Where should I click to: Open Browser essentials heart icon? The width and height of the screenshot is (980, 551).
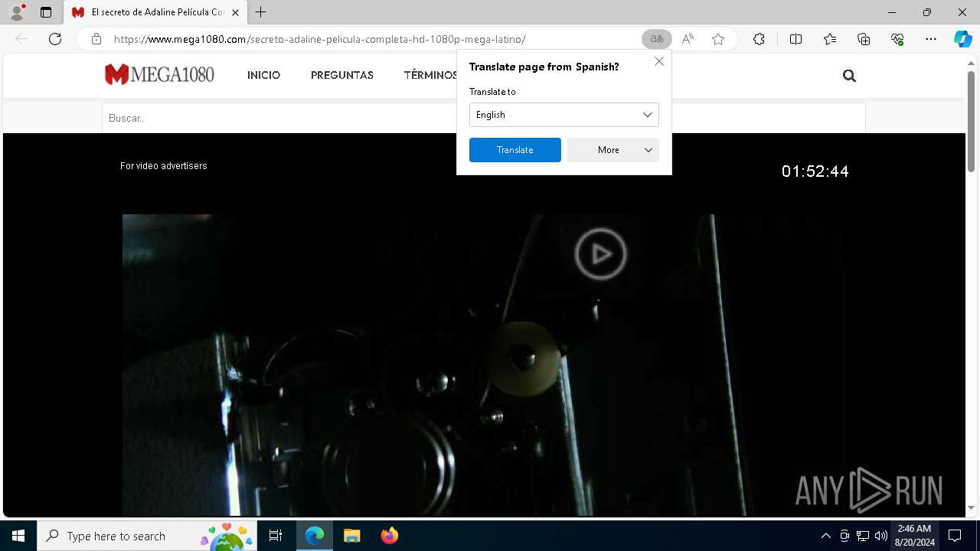897,39
